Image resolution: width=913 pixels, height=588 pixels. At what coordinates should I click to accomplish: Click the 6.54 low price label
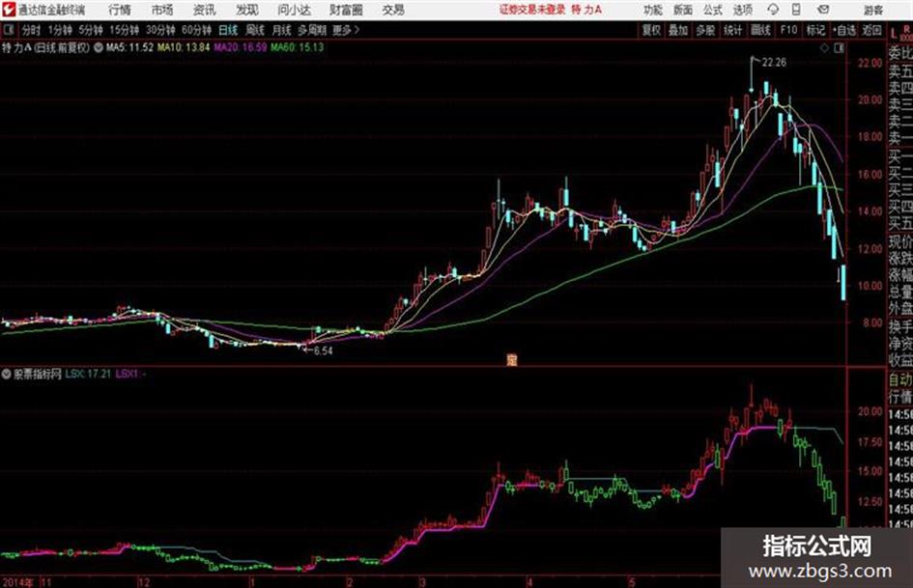pos(323,350)
